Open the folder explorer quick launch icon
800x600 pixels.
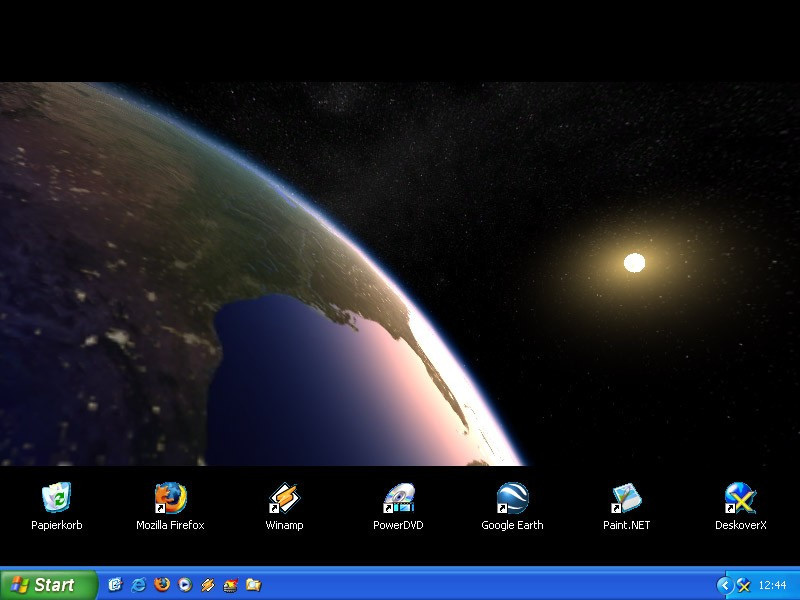254,585
